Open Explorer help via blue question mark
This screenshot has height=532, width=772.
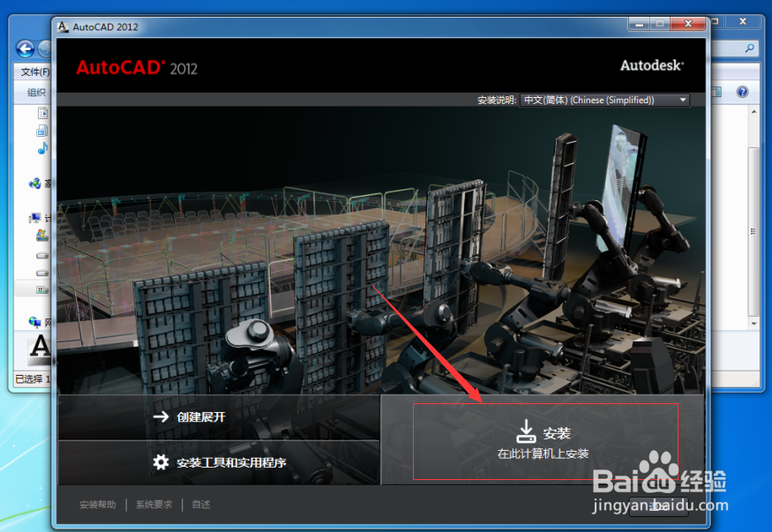point(743,92)
